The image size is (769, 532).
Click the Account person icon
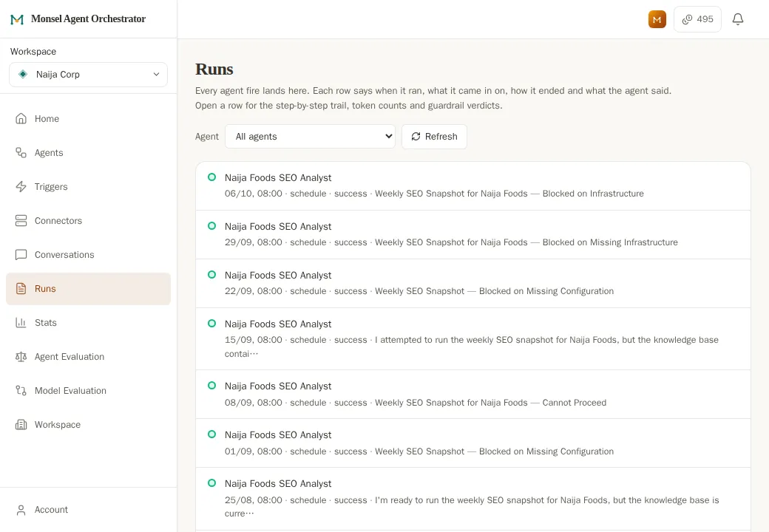[x=21, y=510]
